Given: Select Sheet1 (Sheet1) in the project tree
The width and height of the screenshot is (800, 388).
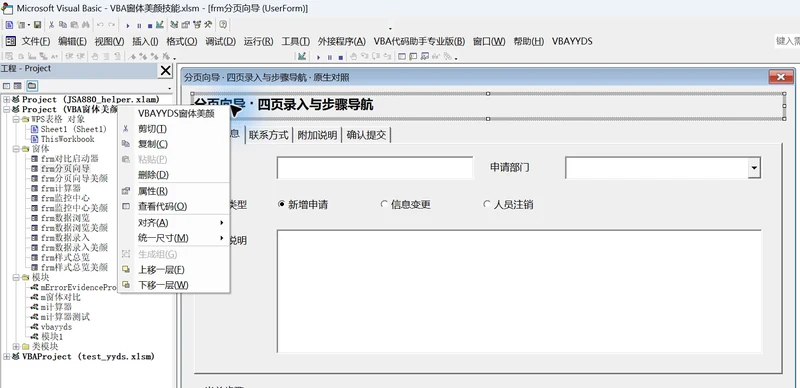Looking at the screenshot, I should click(x=73, y=129).
